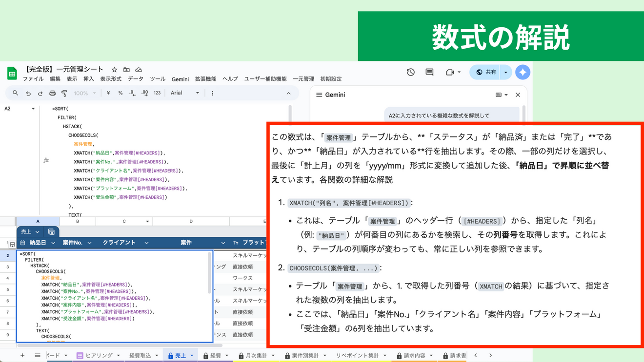Image resolution: width=644 pixels, height=362 pixels.
Task: Switch to the 案件別集計 sheet tab
Action: (305, 356)
